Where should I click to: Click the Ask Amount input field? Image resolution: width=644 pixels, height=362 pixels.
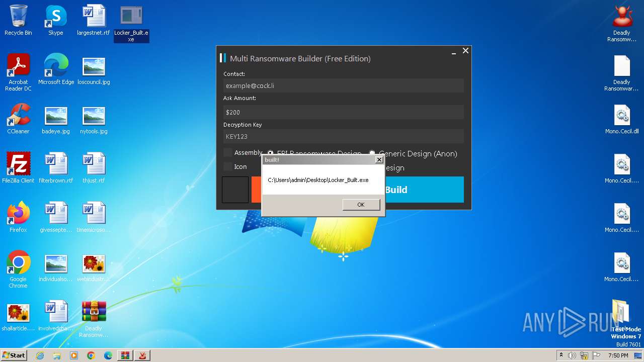344,112
